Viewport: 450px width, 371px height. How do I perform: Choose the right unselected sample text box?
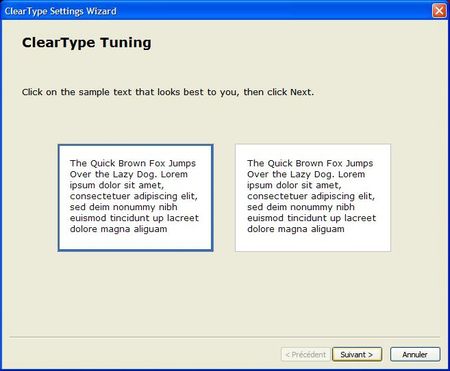click(x=313, y=198)
